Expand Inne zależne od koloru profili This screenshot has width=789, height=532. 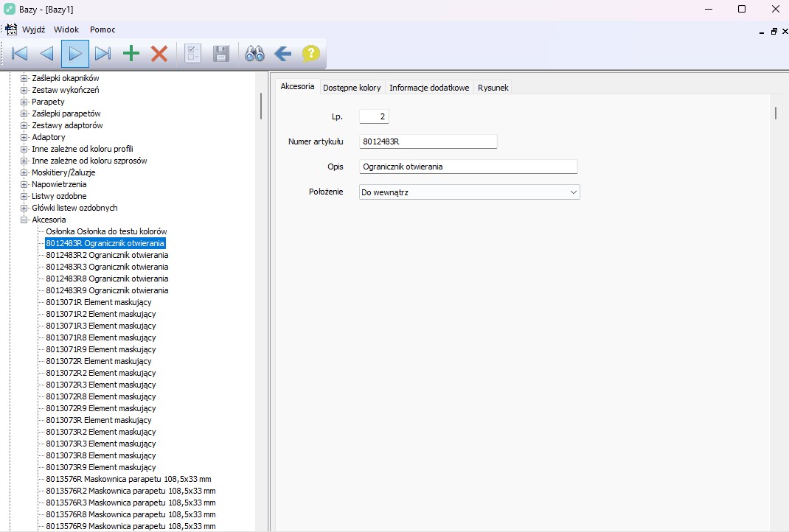(x=24, y=149)
